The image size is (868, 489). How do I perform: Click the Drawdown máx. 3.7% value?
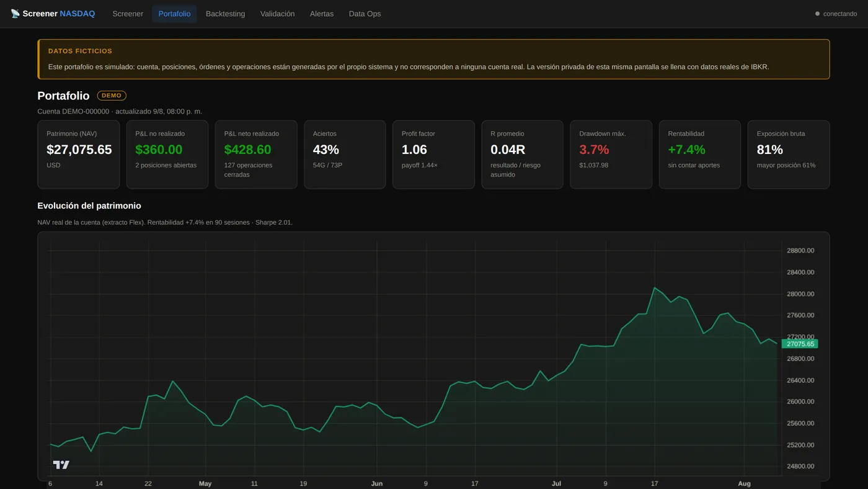point(594,150)
